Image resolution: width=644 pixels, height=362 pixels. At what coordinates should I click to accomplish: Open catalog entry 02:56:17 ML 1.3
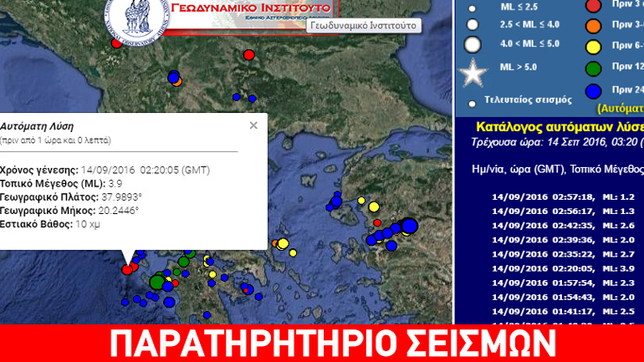coord(563,212)
